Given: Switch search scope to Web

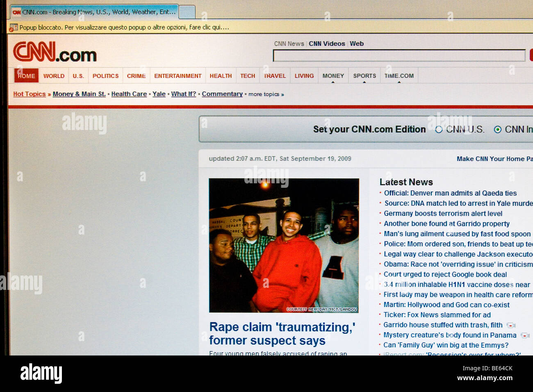Looking at the screenshot, I should coord(356,44).
